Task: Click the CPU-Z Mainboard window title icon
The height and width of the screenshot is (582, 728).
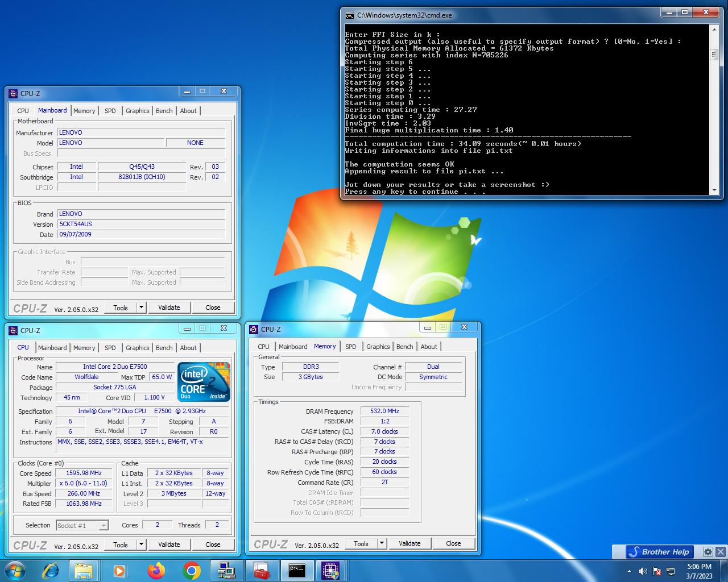Action: [14, 93]
